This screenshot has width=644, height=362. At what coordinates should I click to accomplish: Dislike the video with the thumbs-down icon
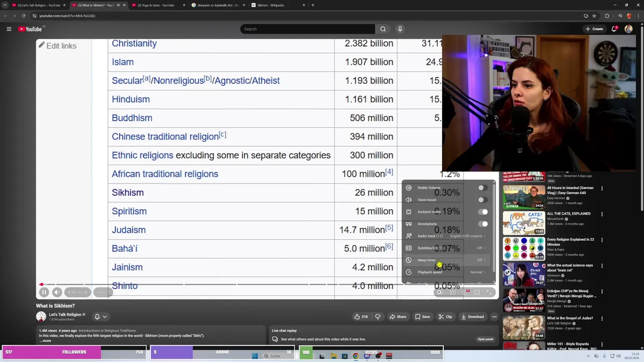[x=378, y=317]
